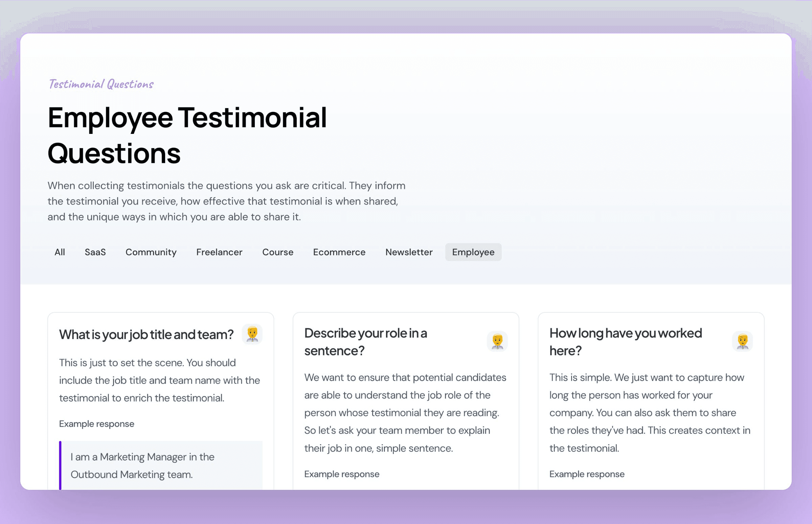
Task: Open the Newsletter tab
Action: click(x=409, y=252)
